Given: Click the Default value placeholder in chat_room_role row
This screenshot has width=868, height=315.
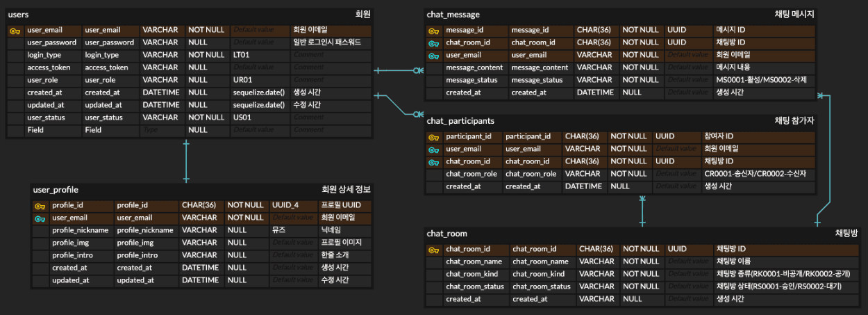Looking at the screenshot, I should pos(677,174).
